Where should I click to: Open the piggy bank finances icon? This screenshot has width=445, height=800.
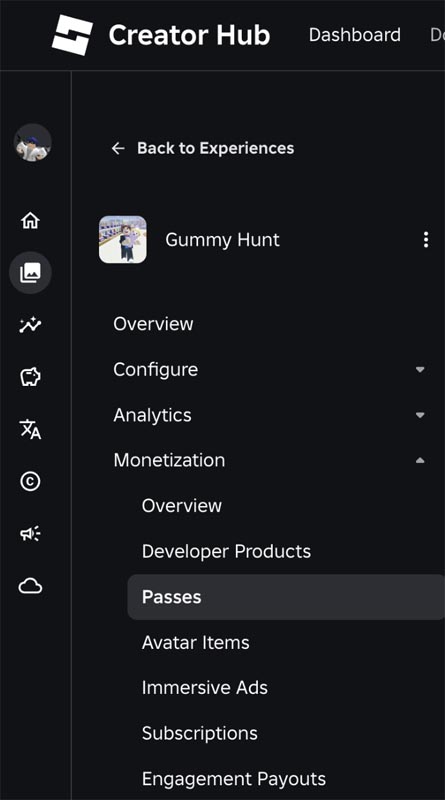(x=30, y=377)
